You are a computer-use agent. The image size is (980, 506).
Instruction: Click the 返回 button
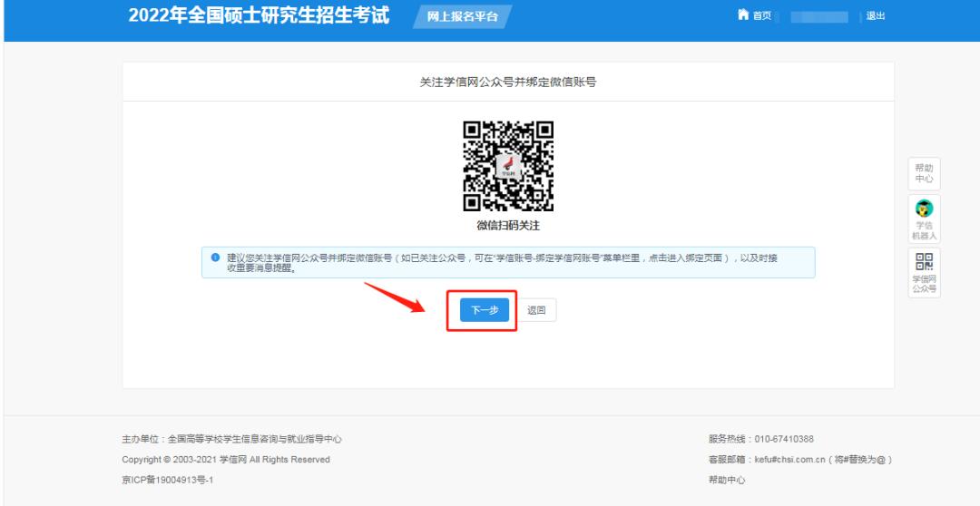536,310
